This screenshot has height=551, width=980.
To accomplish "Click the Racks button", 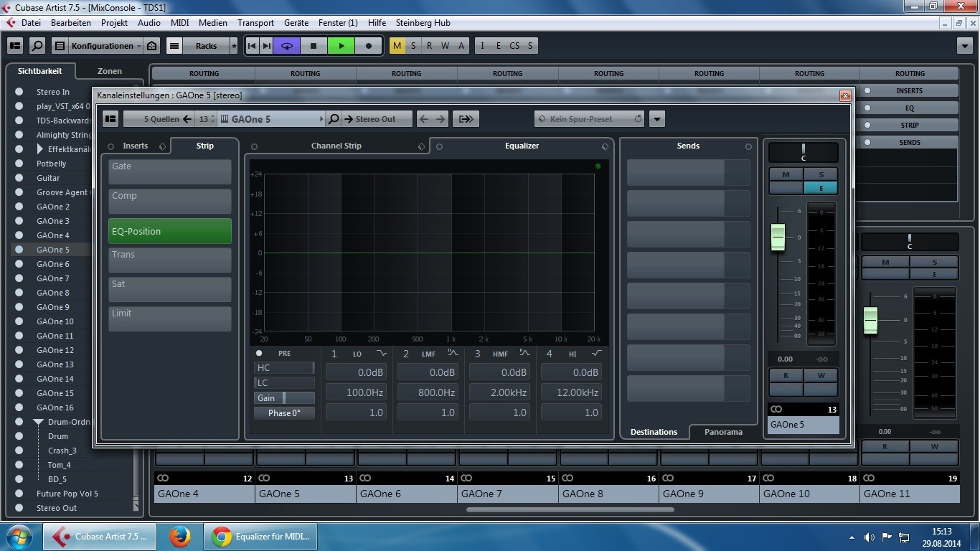I will tap(206, 46).
